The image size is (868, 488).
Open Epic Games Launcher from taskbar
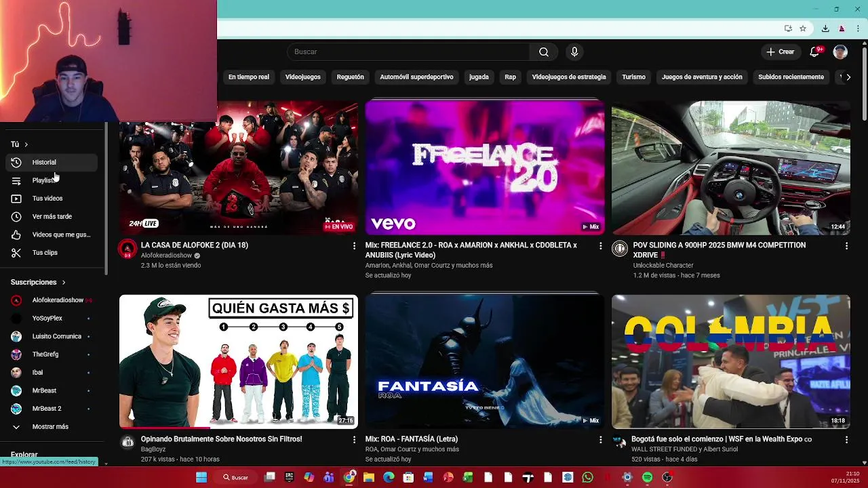point(289,478)
